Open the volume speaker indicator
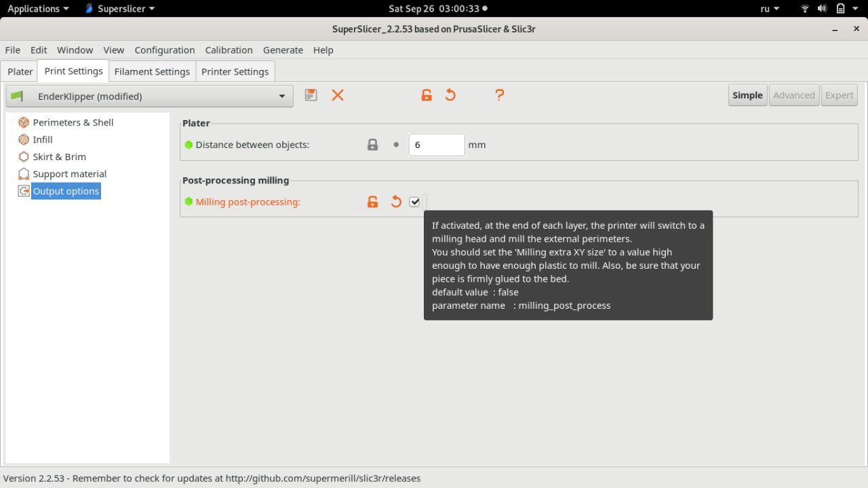Image resolution: width=868 pixels, height=488 pixels. 823,9
